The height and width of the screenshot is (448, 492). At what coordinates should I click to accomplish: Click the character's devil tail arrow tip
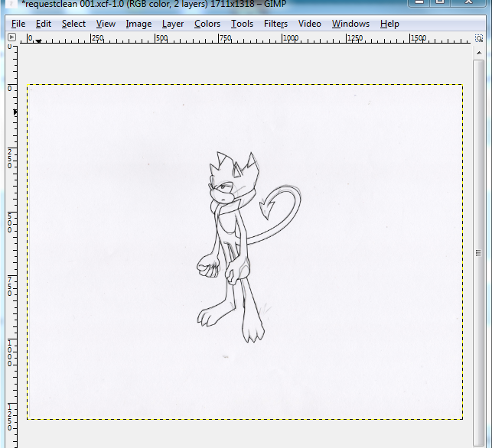tap(266, 210)
